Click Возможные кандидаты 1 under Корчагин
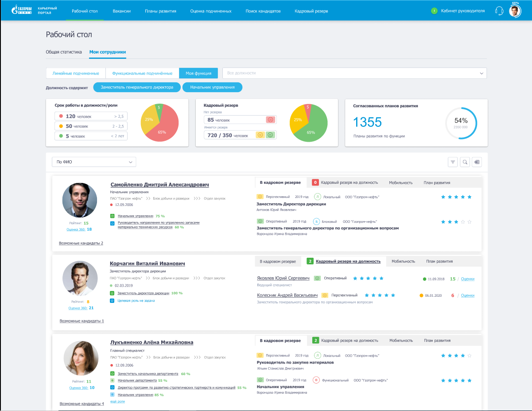532x411 pixels. pyautogui.click(x=82, y=321)
